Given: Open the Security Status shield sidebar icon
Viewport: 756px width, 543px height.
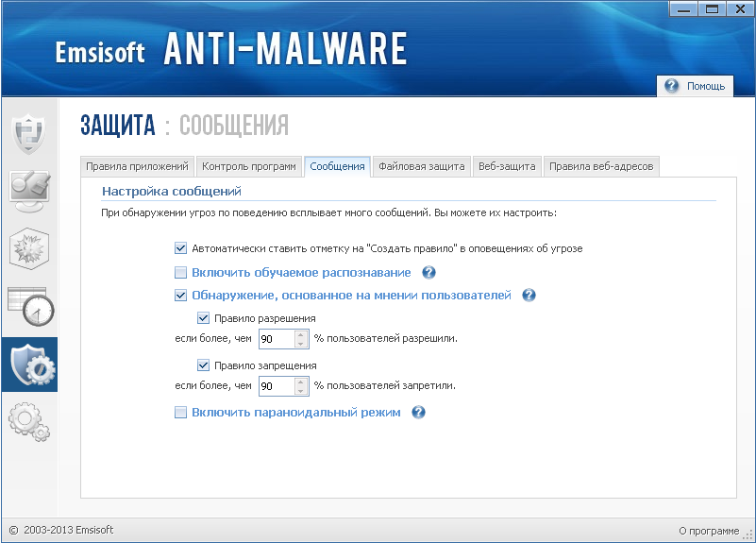Looking at the screenshot, I should pos(29,133).
